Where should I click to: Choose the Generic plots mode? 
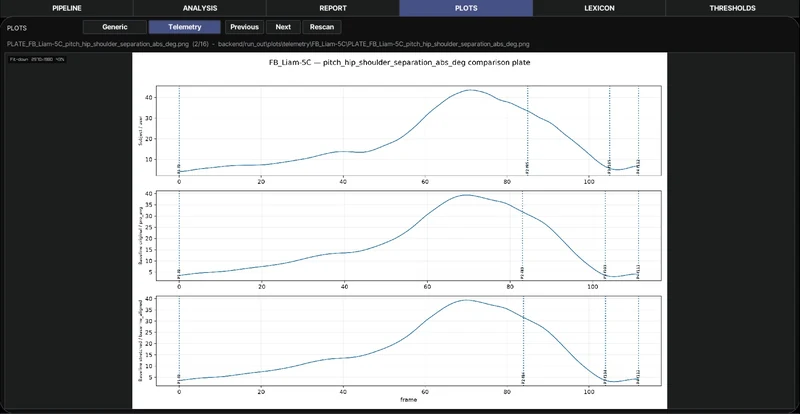[x=115, y=27]
